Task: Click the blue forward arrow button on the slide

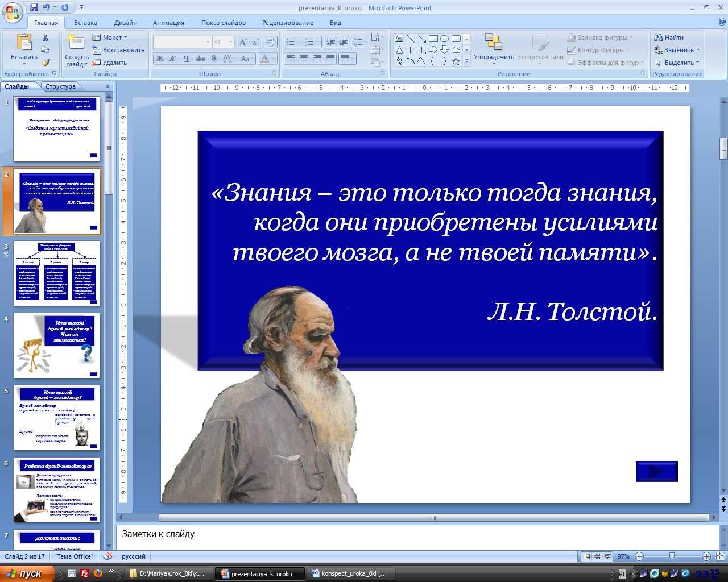Action: click(657, 471)
